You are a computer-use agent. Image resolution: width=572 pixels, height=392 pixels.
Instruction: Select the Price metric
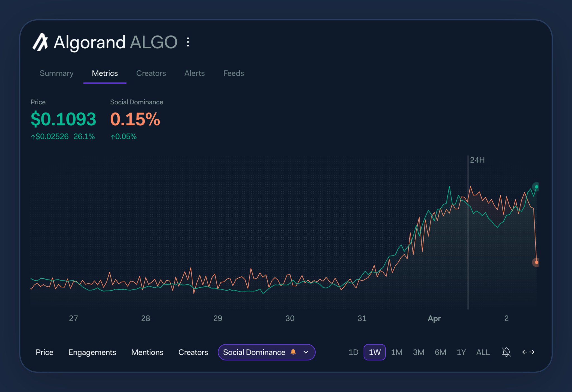pyautogui.click(x=44, y=352)
